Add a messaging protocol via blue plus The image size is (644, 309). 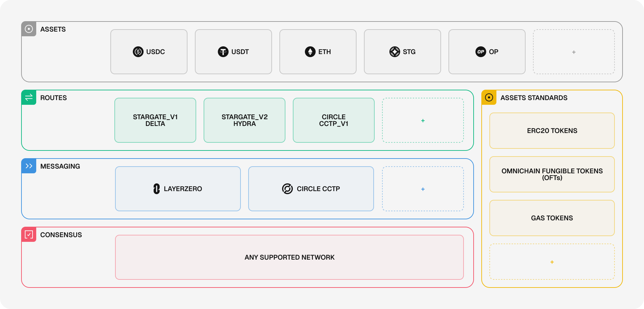pyautogui.click(x=423, y=189)
